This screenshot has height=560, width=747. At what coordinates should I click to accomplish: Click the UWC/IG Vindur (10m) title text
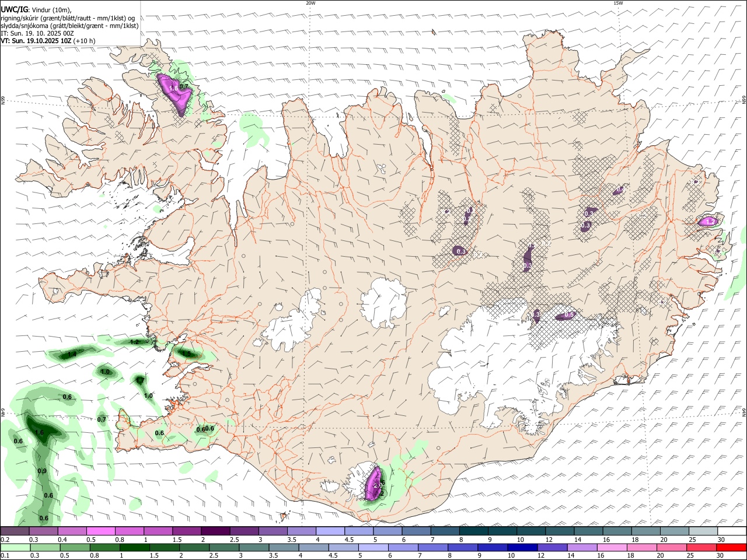(36, 10)
